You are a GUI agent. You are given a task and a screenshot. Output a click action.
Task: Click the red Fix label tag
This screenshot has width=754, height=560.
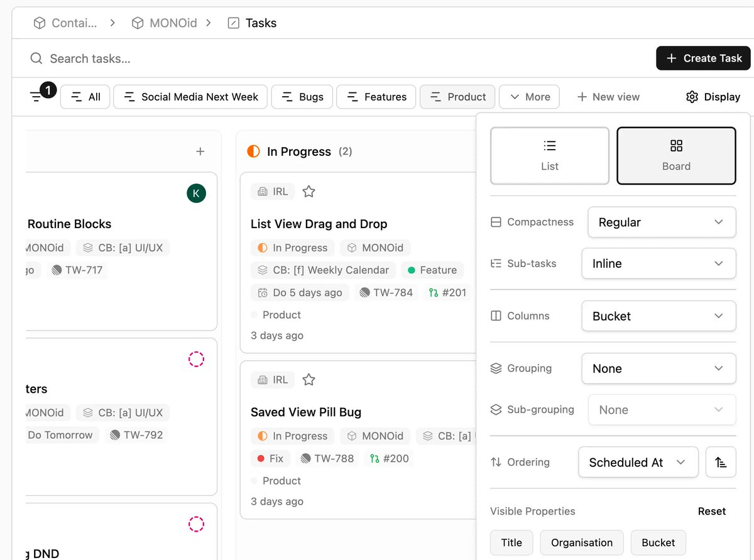point(270,458)
